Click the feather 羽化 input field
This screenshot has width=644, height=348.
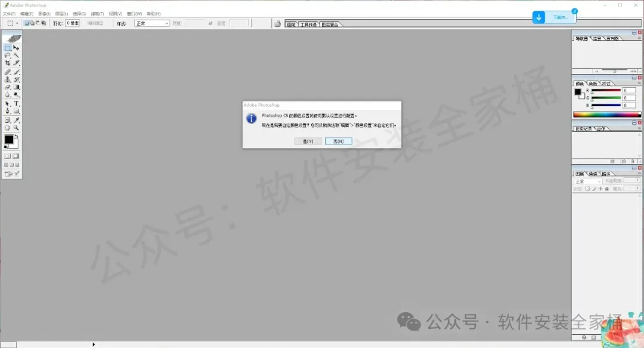pyautogui.click(x=73, y=23)
